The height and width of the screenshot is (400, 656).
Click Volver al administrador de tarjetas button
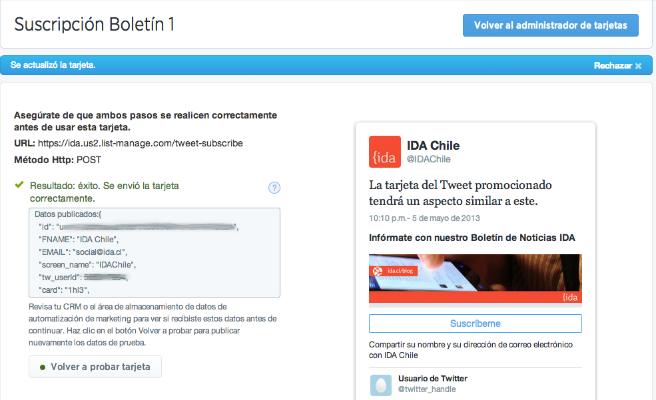point(551,26)
